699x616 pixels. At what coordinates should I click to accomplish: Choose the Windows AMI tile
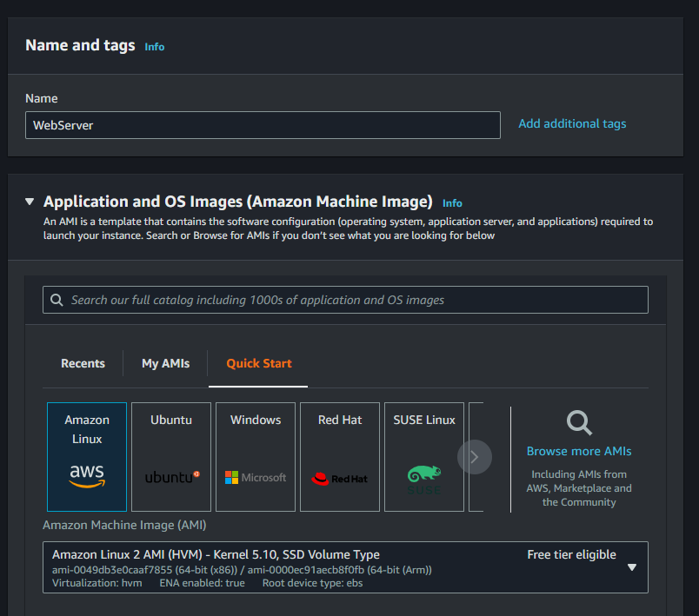point(256,457)
